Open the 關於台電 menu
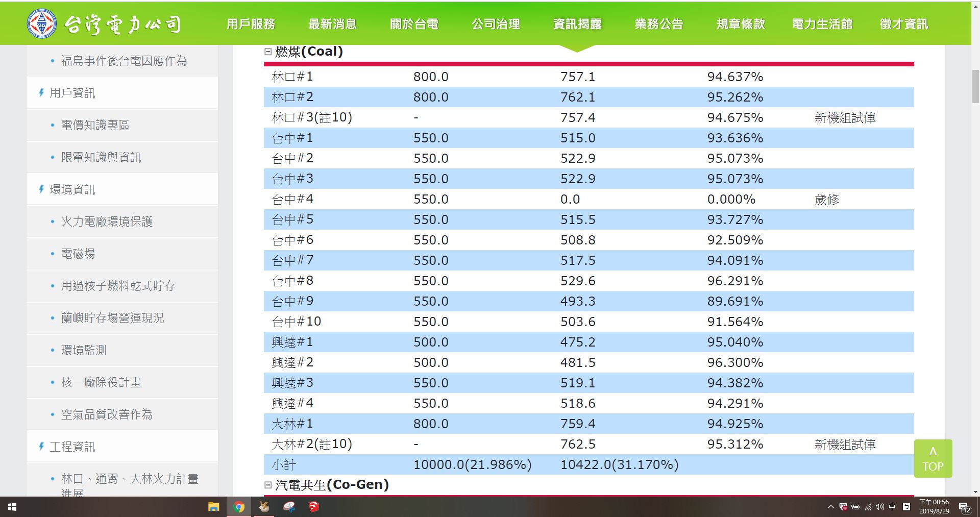Image resolution: width=980 pixels, height=517 pixels. [414, 24]
